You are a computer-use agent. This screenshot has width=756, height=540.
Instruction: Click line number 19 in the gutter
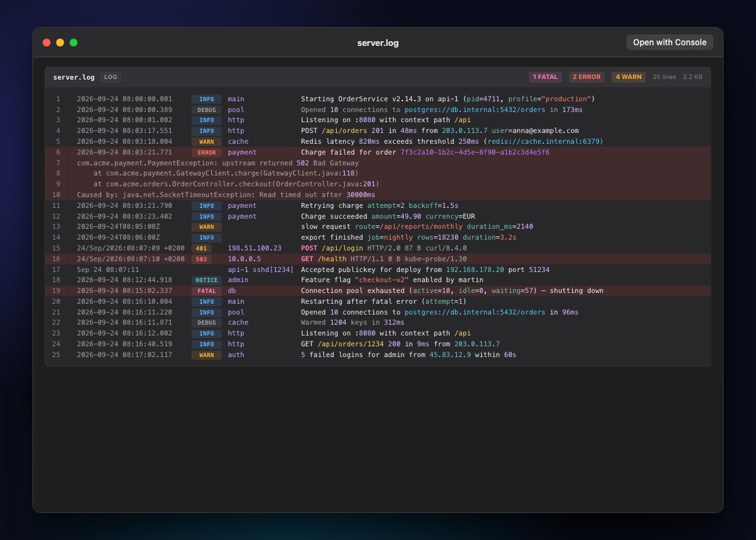(x=57, y=291)
